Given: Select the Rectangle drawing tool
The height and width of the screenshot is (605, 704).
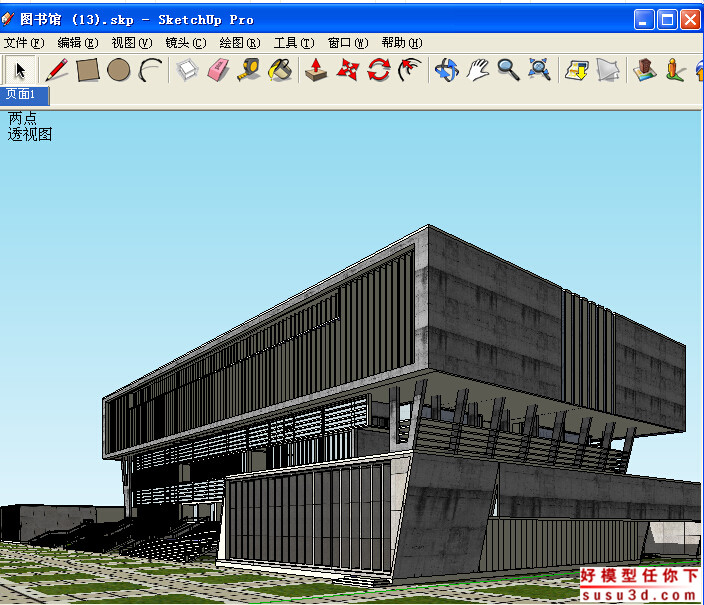Looking at the screenshot, I should (88, 70).
